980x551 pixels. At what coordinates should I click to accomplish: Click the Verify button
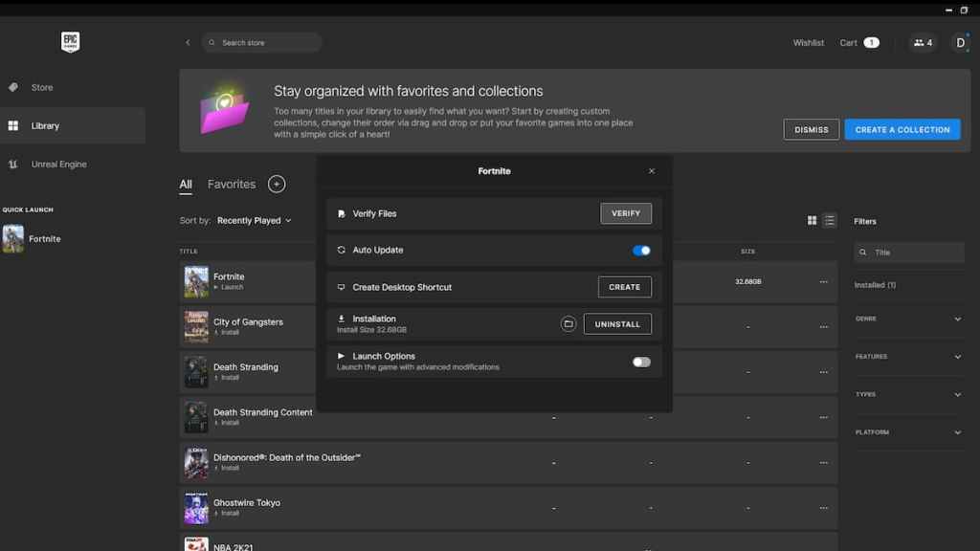(x=626, y=213)
